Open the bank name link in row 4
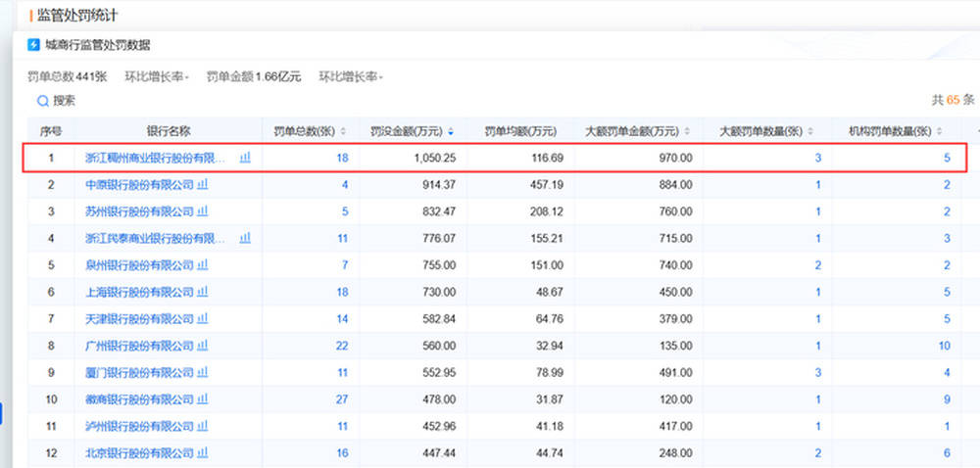 pos(156,238)
